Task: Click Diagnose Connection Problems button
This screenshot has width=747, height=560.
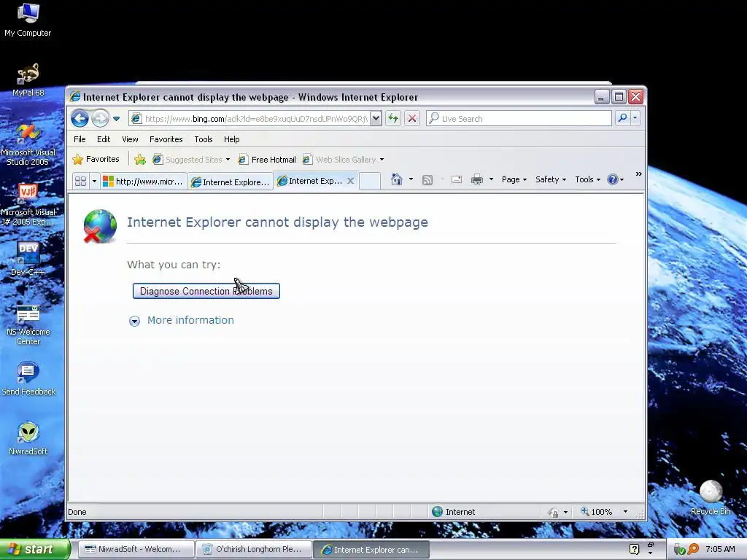Action: 206,291
